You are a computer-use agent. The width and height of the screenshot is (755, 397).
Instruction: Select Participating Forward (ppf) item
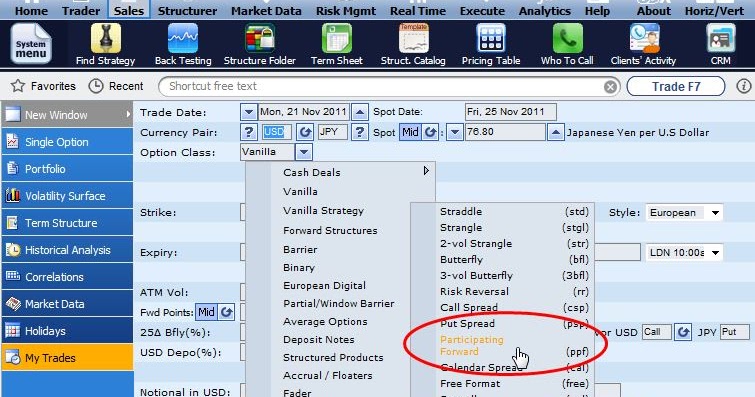pos(514,345)
